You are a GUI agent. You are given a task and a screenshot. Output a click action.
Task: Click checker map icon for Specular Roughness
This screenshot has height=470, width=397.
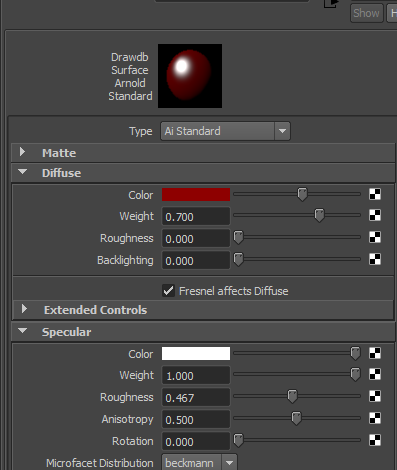(375, 396)
